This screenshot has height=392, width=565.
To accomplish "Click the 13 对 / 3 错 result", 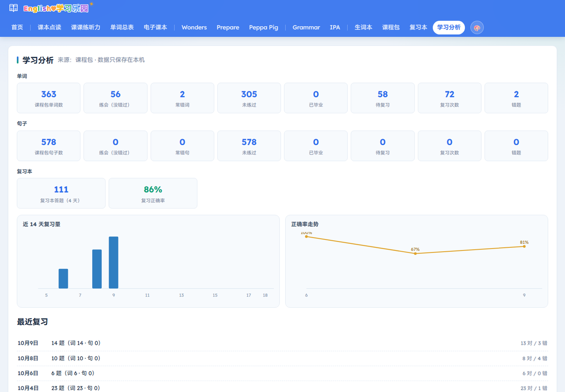I will [x=534, y=343].
